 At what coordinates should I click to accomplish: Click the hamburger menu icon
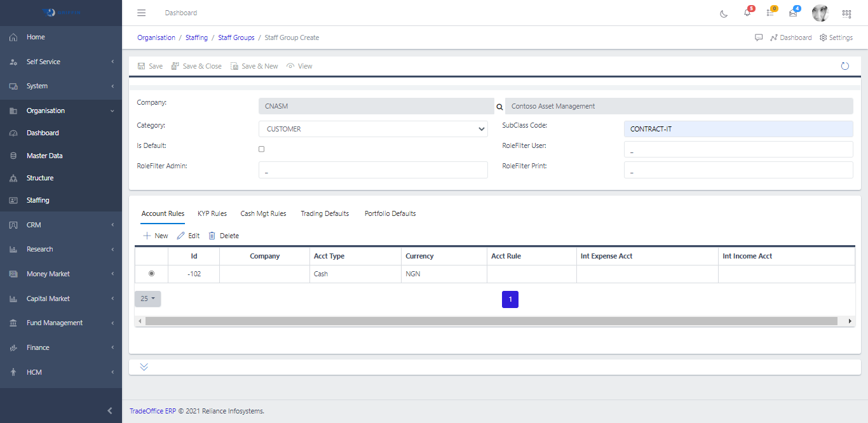(142, 13)
